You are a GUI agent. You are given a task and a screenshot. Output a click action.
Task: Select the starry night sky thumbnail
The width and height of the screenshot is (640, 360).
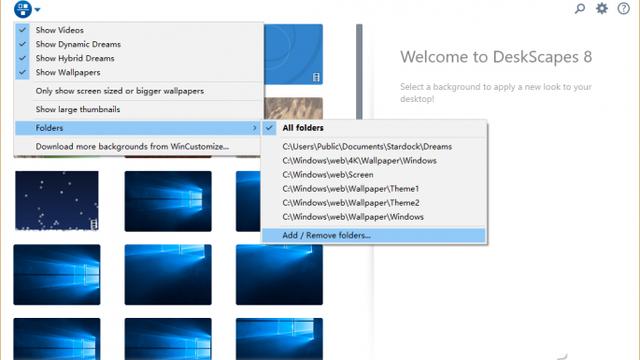tap(57, 201)
